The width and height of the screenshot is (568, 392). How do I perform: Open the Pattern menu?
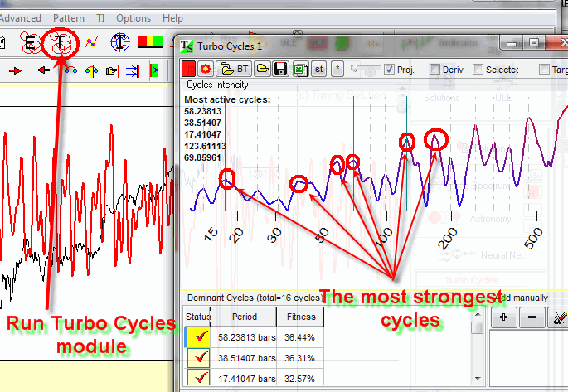pyautogui.click(x=68, y=17)
